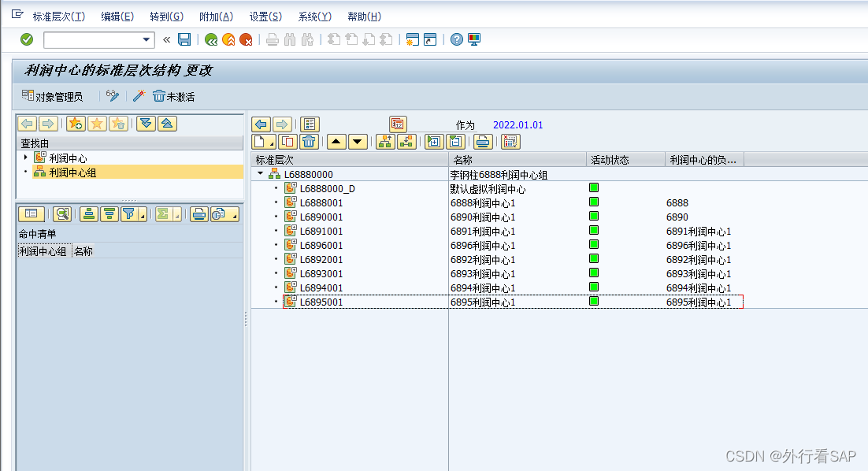Click the magic wand activate icon
The width and height of the screenshot is (868, 471).
tap(139, 96)
